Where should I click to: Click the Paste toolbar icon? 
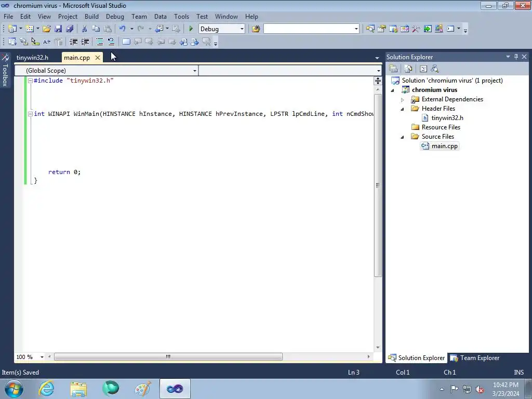pyautogui.click(x=108, y=29)
